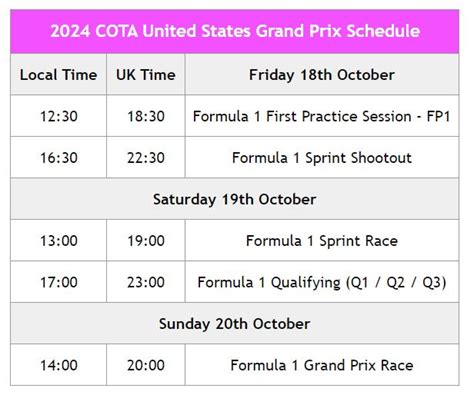Select the Local Time column header
The width and height of the screenshot is (474, 395).
pyautogui.click(x=59, y=75)
